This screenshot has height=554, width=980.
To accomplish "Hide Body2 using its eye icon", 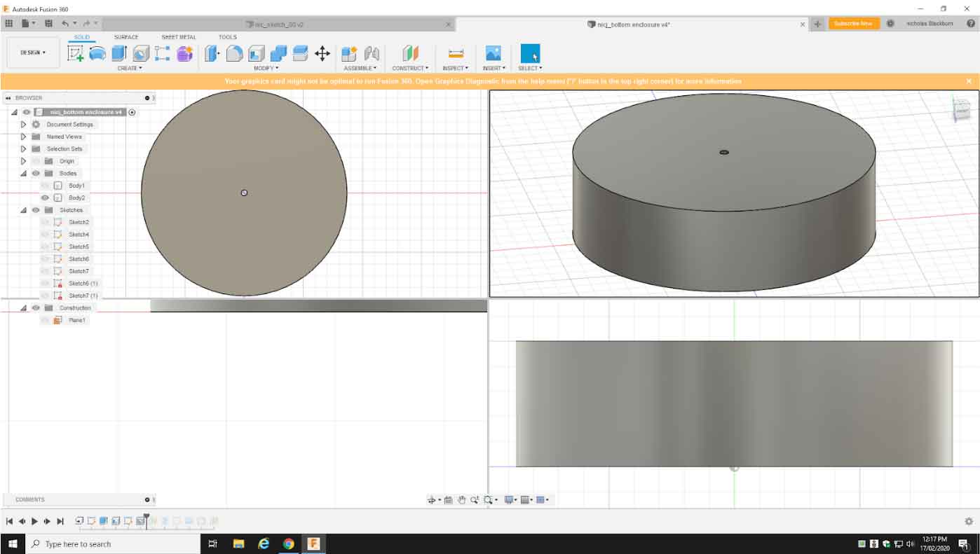I will point(45,198).
